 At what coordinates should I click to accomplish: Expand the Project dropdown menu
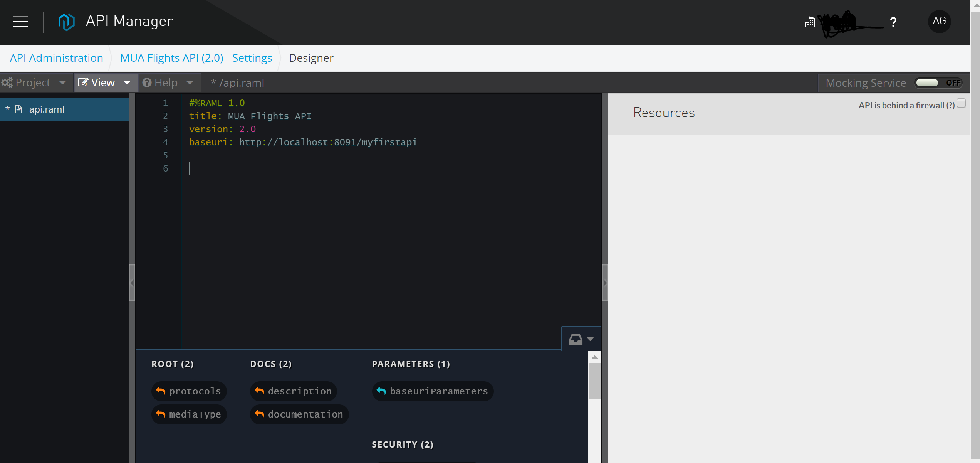pos(34,82)
